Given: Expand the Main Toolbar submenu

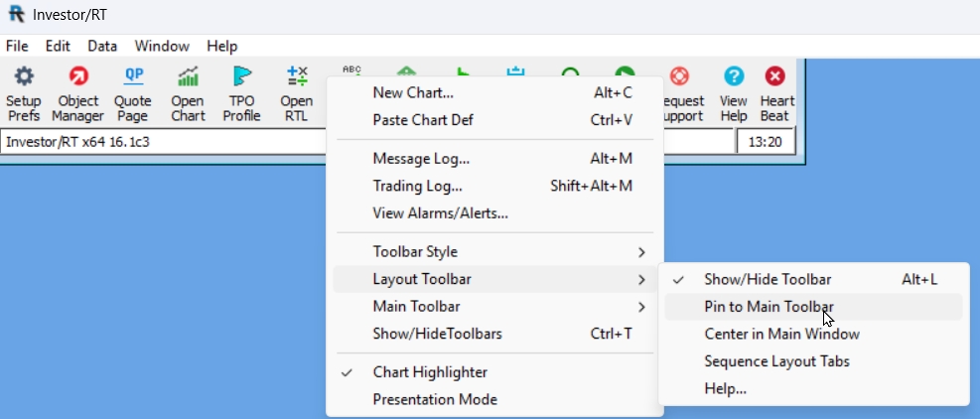Looking at the screenshot, I should [495, 307].
